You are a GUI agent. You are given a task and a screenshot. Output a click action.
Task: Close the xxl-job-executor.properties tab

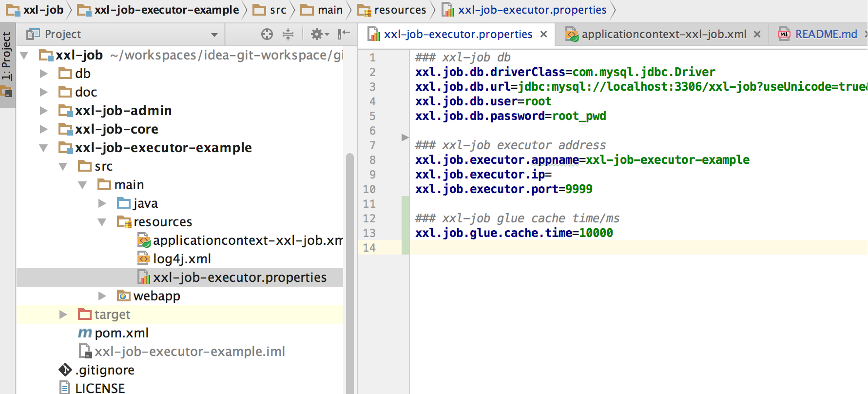(x=544, y=34)
